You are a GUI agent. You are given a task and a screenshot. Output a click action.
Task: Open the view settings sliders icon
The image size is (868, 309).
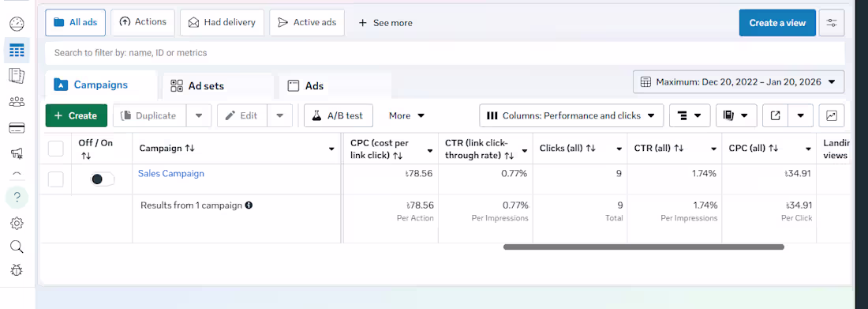[832, 23]
